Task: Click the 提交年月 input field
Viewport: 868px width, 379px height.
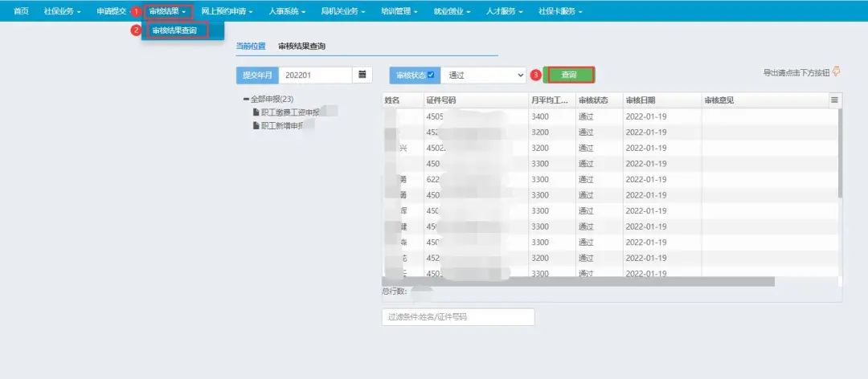Action: (x=315, y=75)
